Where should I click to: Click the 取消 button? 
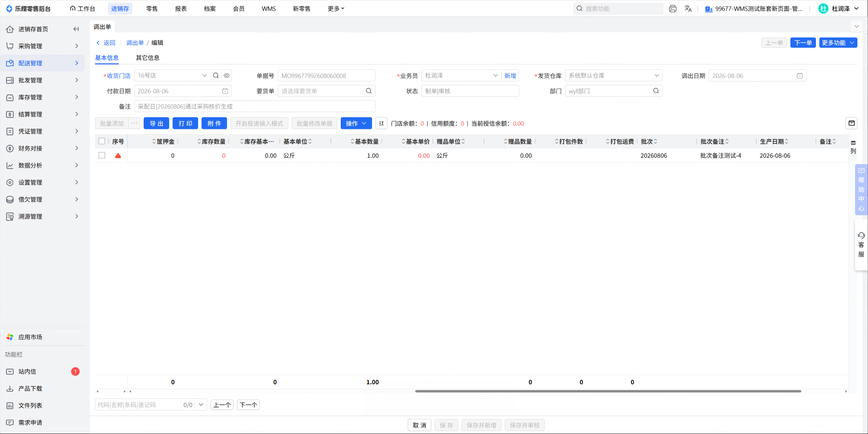point(419,425)
